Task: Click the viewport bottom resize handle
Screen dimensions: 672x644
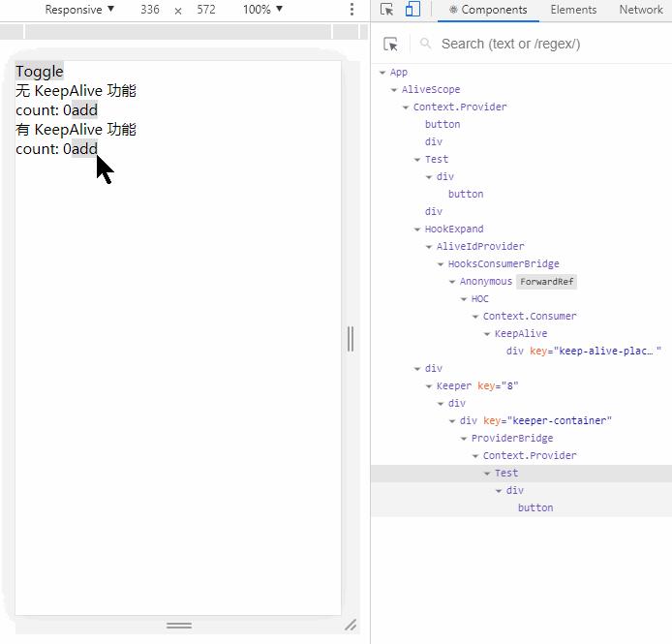Action: (x=179, y=626)
